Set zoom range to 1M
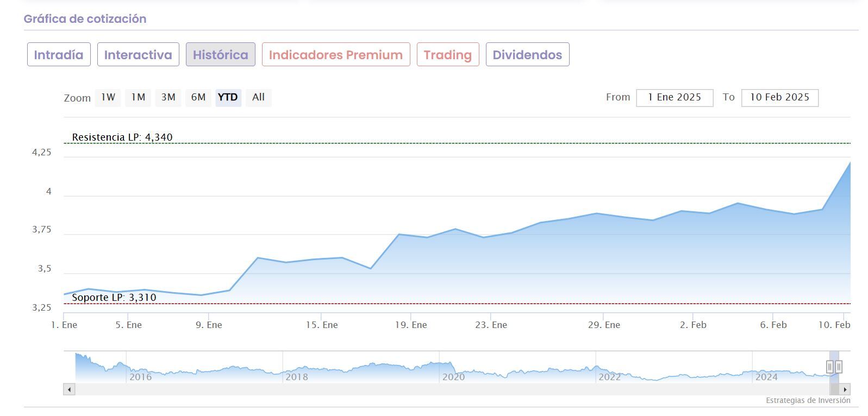The width and height of the screenshot is (868, 416). 138,97
